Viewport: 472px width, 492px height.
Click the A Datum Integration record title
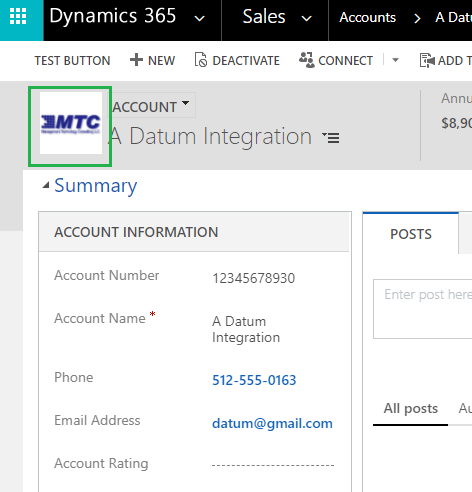[x=210, y=137]
